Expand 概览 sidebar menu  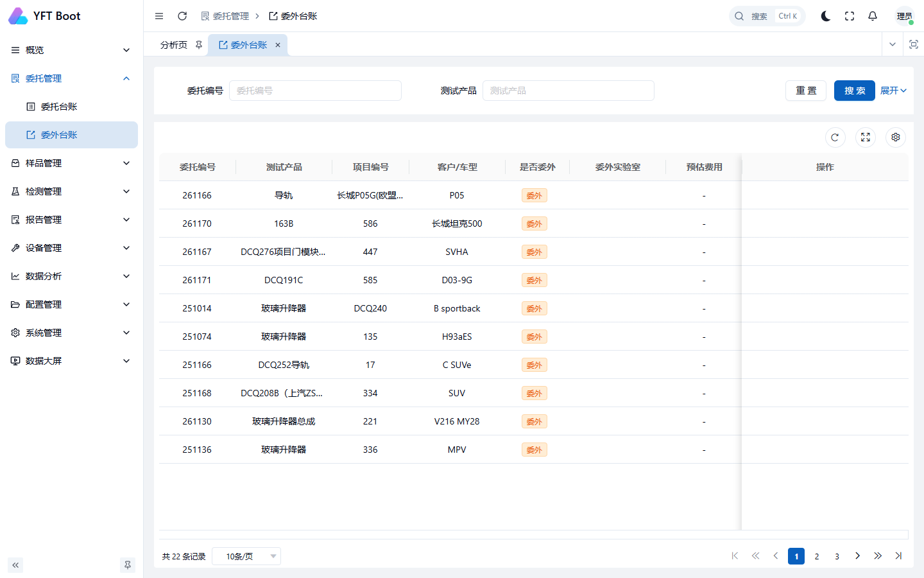pos(71,50)
